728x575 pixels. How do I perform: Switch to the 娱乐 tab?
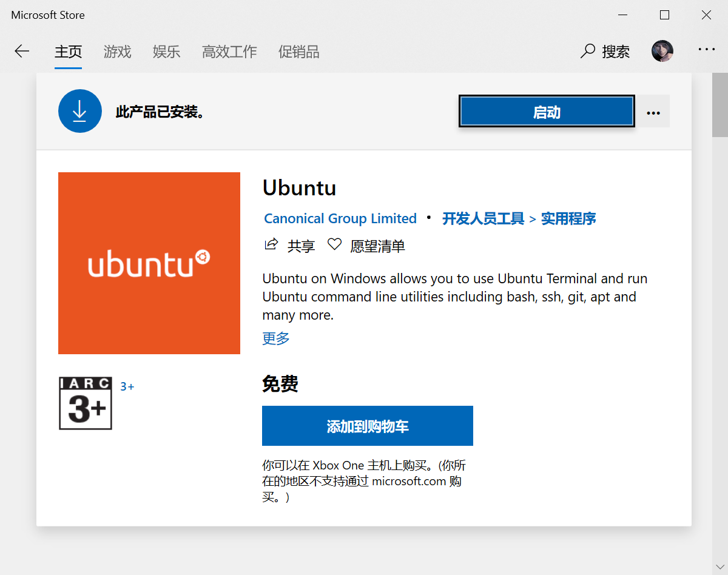166,52
